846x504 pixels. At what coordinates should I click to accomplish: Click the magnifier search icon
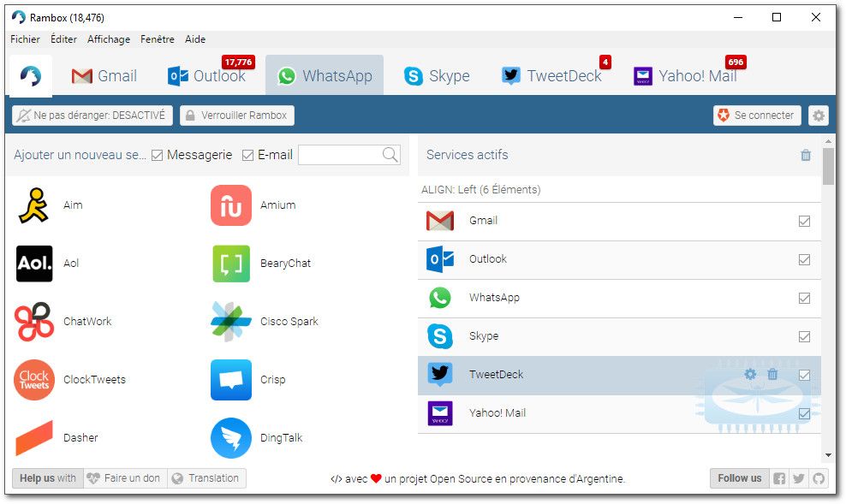point(390,155)
